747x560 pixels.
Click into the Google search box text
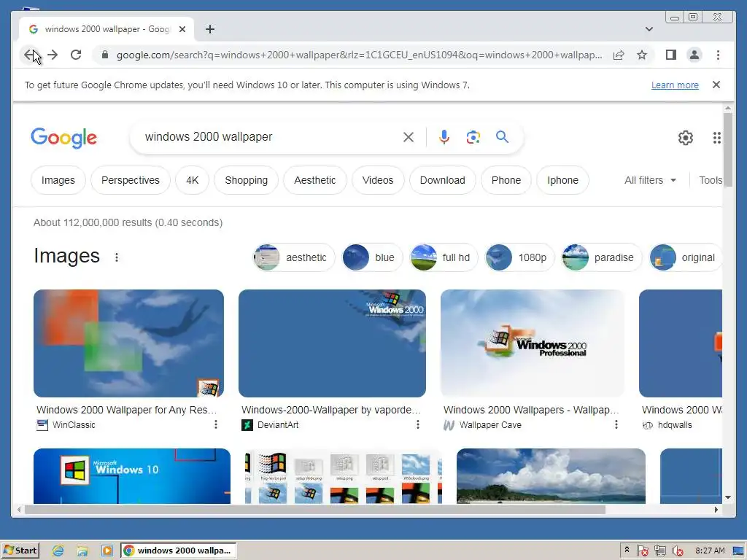[x=209, y=136]
